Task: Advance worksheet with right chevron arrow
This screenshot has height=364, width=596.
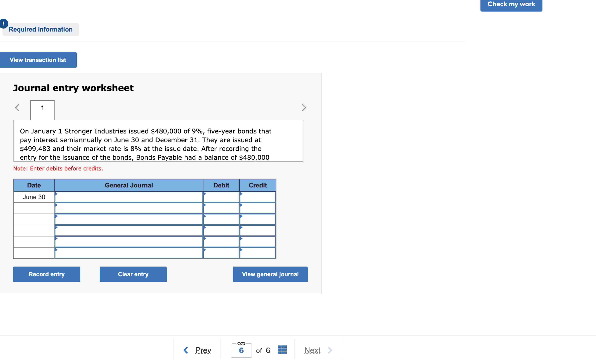Action: (304, 108)
